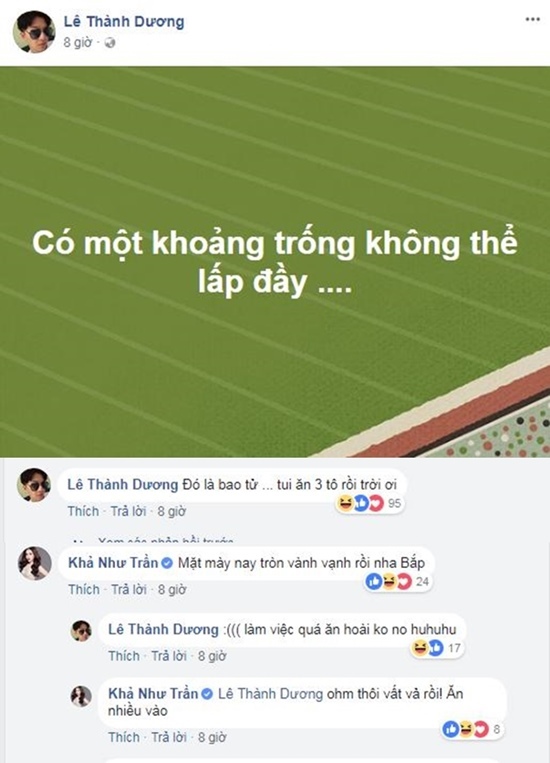Viewport: 550px width, 763px height.
Task: Click the verified badge beside Khả Như Trần
Action: pos(167,563)
